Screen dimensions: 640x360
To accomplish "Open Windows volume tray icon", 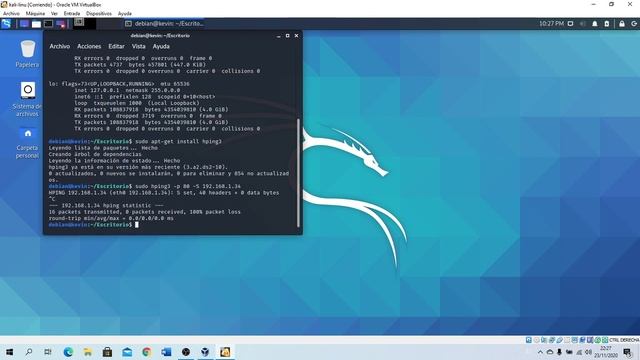I will [588, 352].
